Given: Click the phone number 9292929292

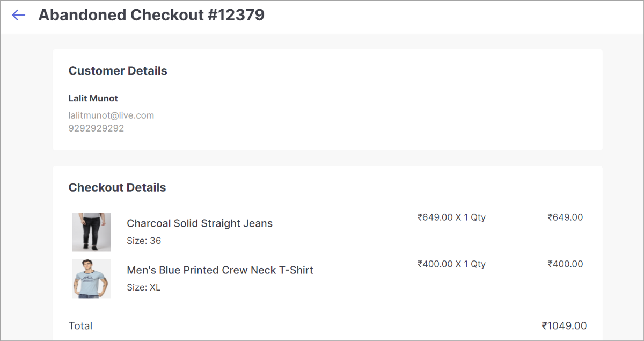Looking at the screenshot, I should pyautogui.click(x=96, y=128).
